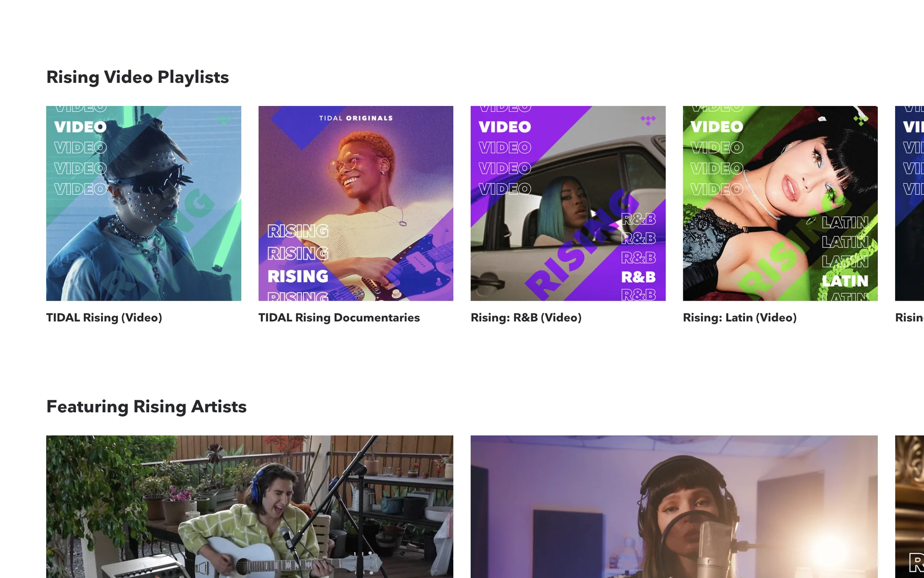The width and height of the screenshot is (924, 578).
Task: Click the Rising: Latin (Video) title text
Action: [740, 318]
